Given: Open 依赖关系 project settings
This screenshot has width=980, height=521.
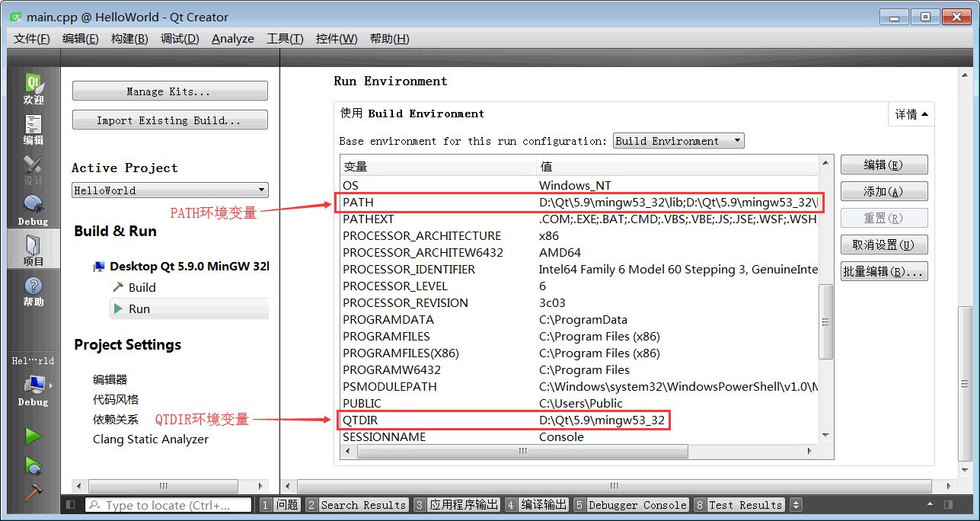Looking at the screenshot, I should [x=116, y=419].
